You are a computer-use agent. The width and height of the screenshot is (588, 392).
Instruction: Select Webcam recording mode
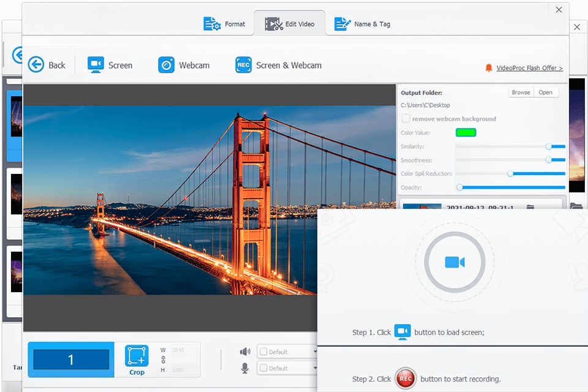pyautogui.click(x=184, y=65)
